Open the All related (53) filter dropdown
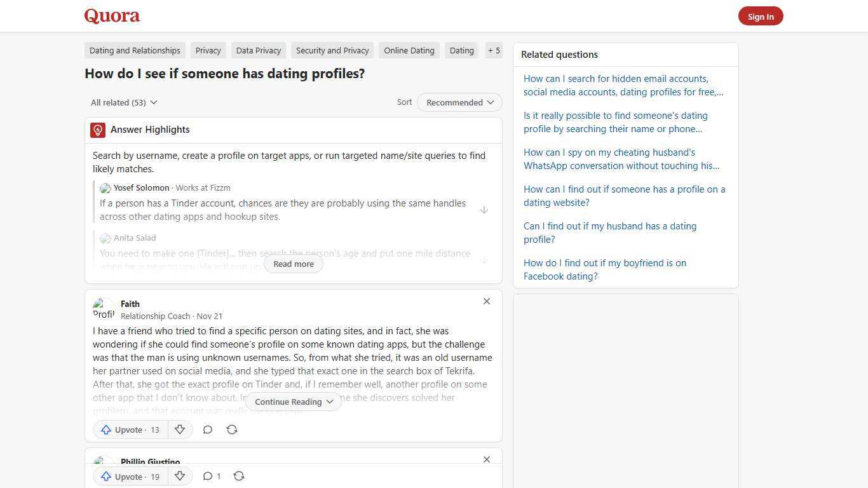868x488 pixels. pos(123,102)
